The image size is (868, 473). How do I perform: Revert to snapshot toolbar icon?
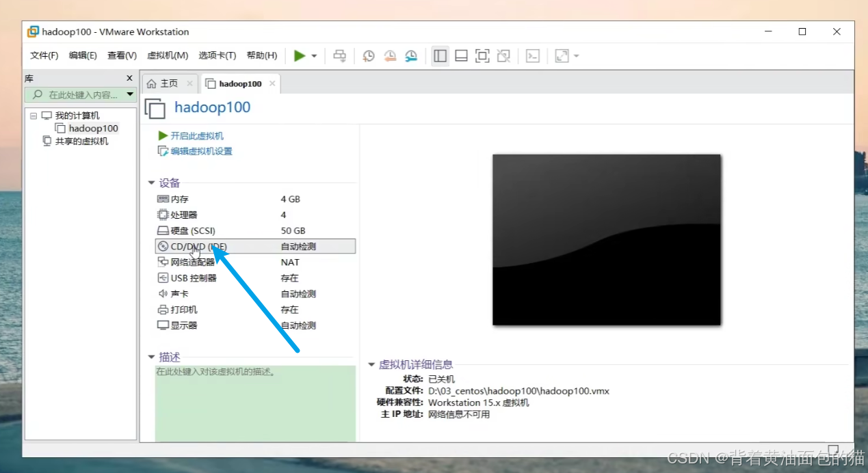click(x=390, y=56)
